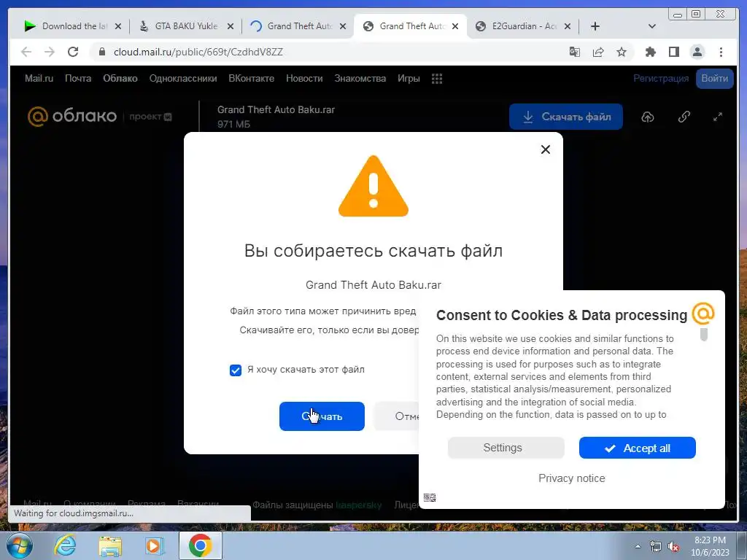Close the 'GTA BAKU Yukle' tab
This screenshot has width=747, height=560.
[231, 27]
